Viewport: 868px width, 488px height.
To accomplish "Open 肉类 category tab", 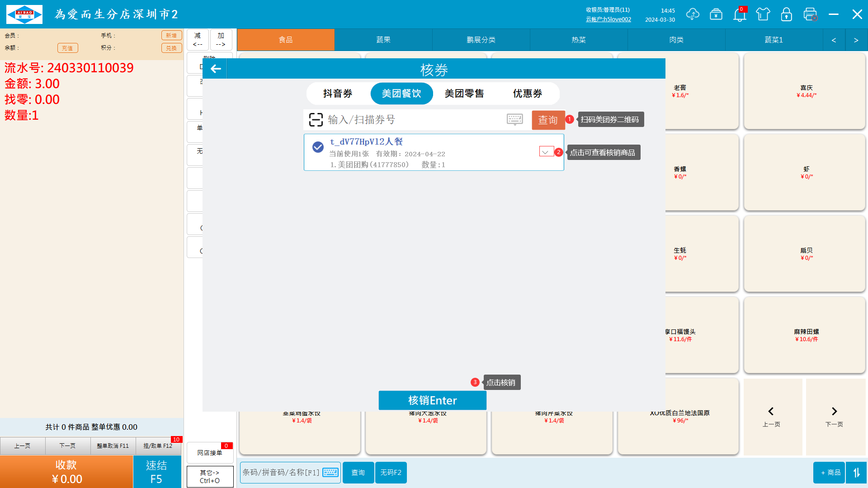I will [676, 40].
